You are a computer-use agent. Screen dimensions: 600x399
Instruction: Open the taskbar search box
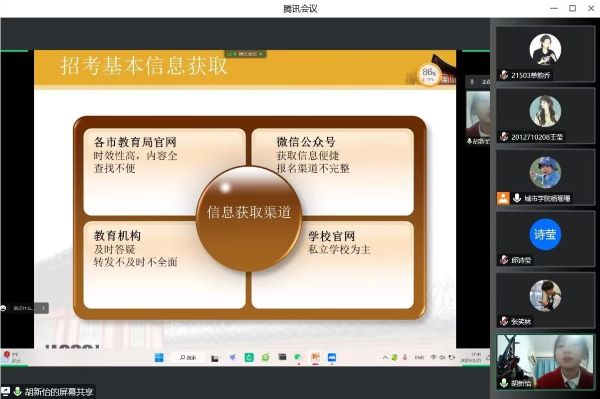coord(188,357)
